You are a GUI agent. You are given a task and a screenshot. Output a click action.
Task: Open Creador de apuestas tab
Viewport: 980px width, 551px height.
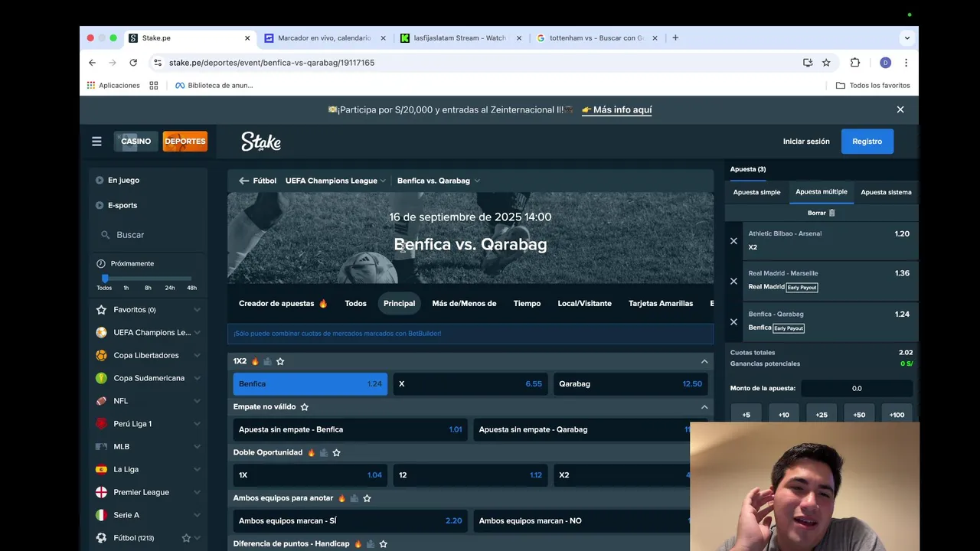coord(283,304)
